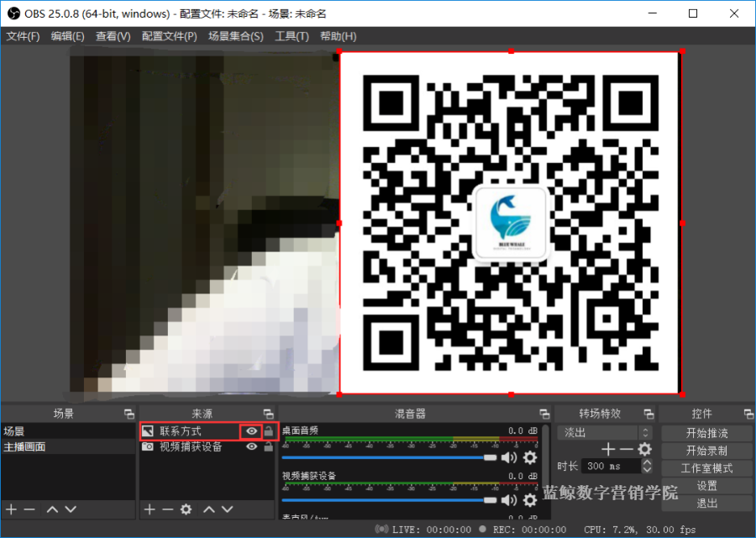Enable 工作室模式 studio mode

tap(706, 468)
